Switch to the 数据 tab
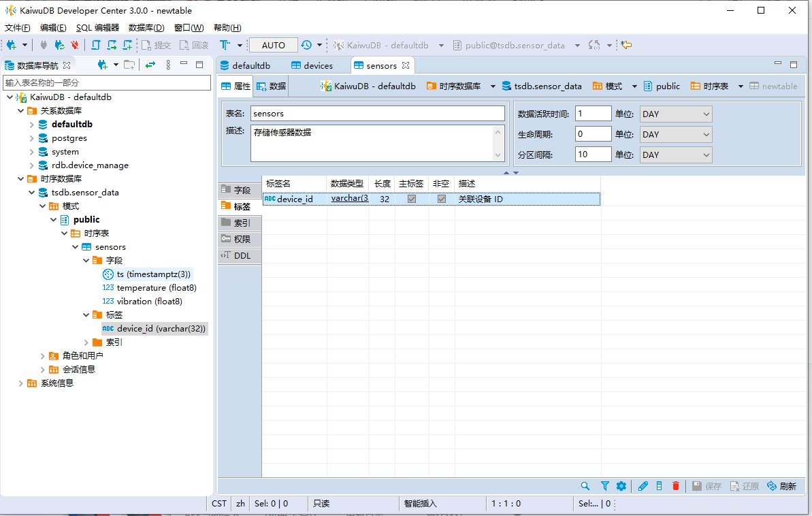 (272, 86)
